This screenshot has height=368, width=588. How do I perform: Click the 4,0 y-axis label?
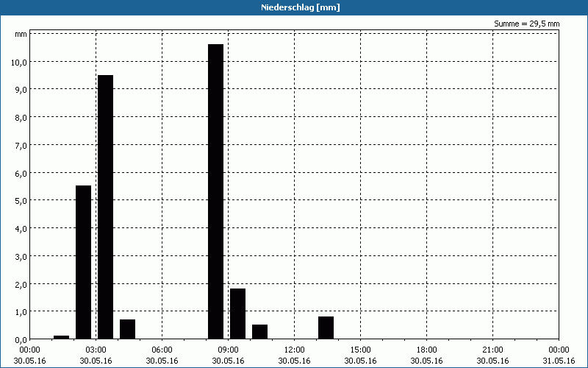click(21, 228)
